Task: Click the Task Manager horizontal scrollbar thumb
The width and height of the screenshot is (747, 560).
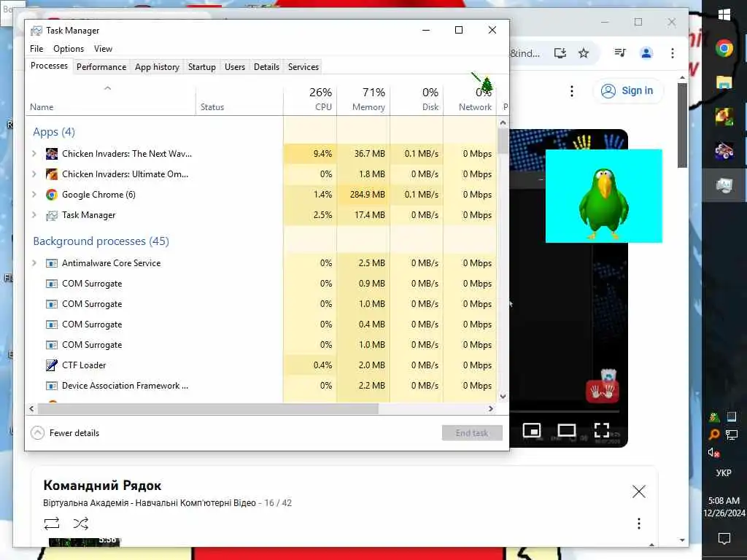Action: [x=208, y=408]
